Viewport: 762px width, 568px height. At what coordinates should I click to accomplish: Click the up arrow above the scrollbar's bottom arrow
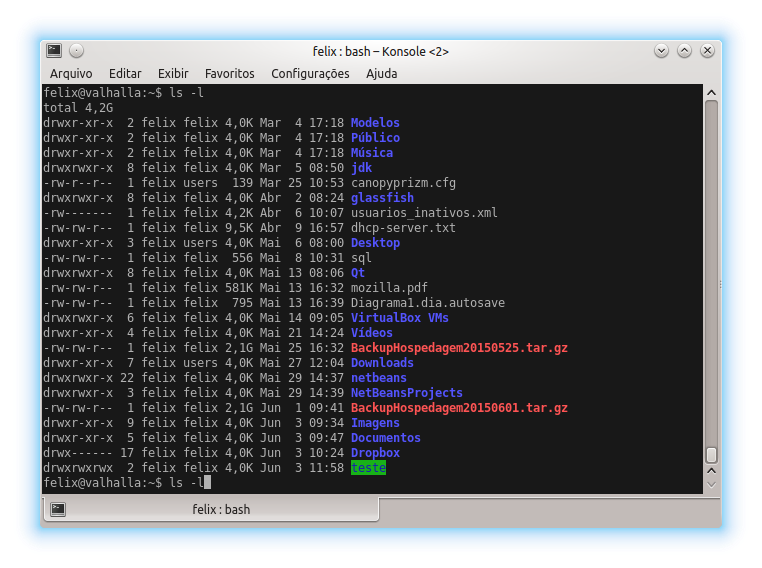pos(711,471)
